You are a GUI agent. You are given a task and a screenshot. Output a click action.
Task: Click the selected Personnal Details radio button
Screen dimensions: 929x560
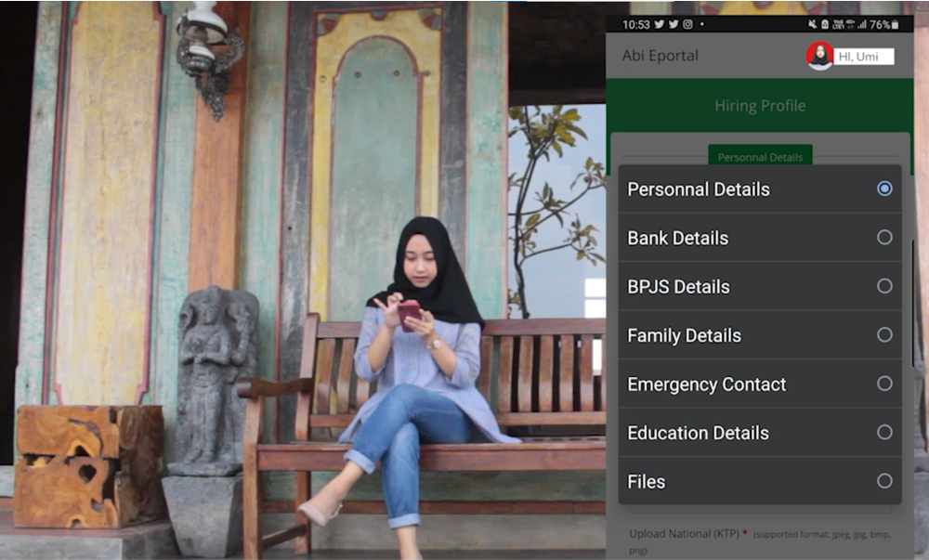(x=884, y=189)
